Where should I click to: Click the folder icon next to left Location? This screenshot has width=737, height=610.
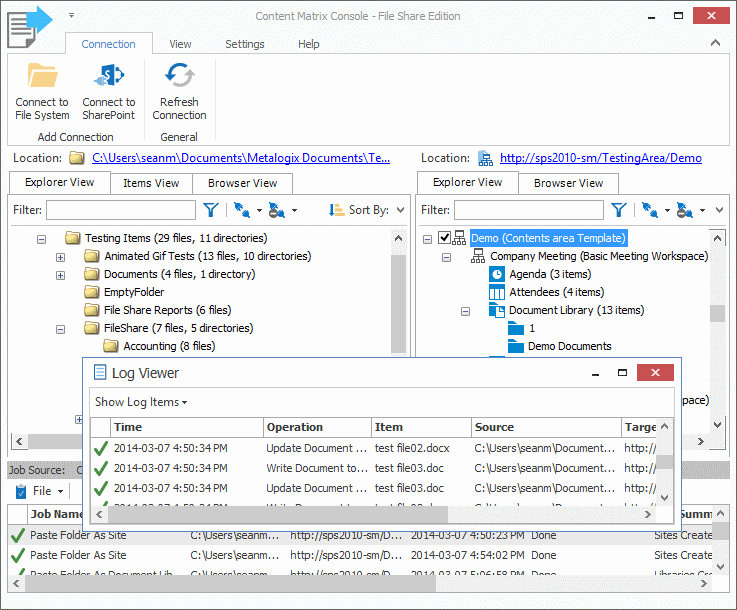[x=77, y=158]
